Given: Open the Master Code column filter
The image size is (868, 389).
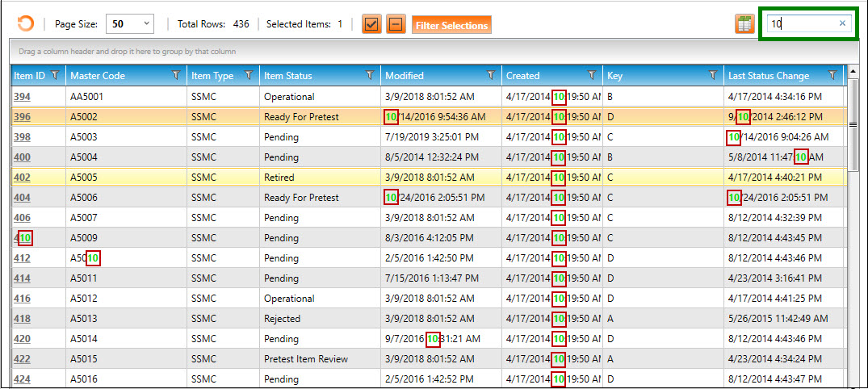Looking at the screenshot, I should [176, 76].
